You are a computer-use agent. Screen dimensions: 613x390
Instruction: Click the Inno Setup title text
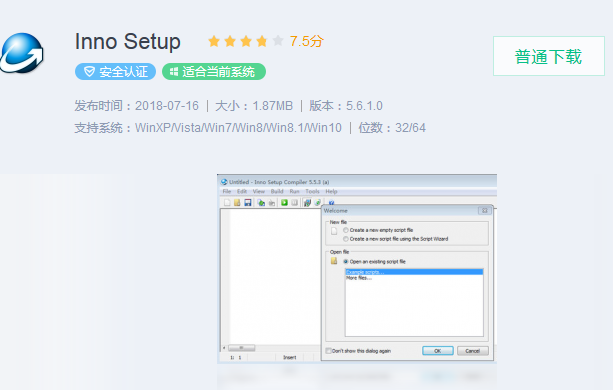click(127, 41)
